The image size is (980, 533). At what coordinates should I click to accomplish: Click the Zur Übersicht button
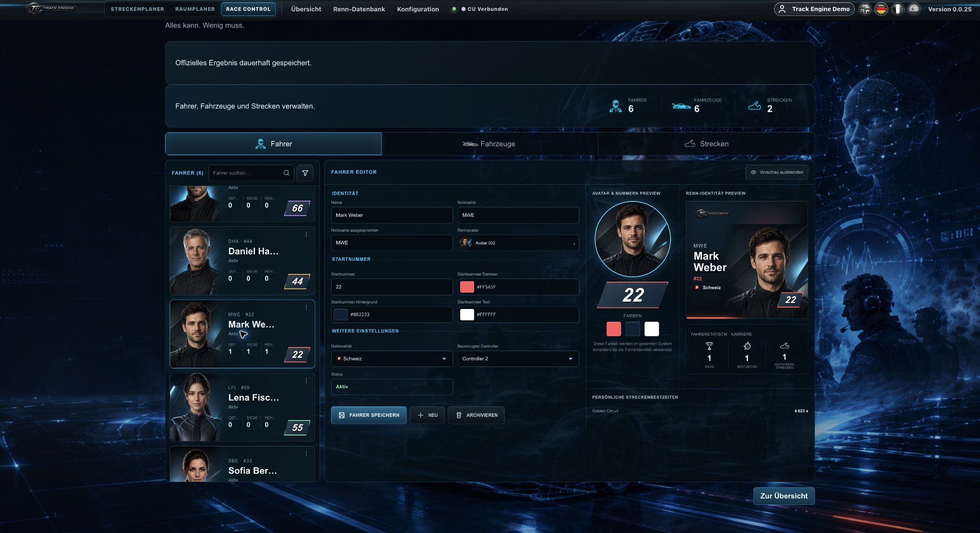point(784,496)
